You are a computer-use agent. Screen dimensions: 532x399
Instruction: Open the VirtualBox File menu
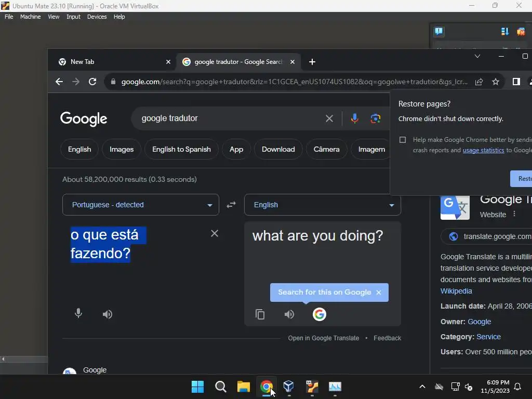pos(9,17)
